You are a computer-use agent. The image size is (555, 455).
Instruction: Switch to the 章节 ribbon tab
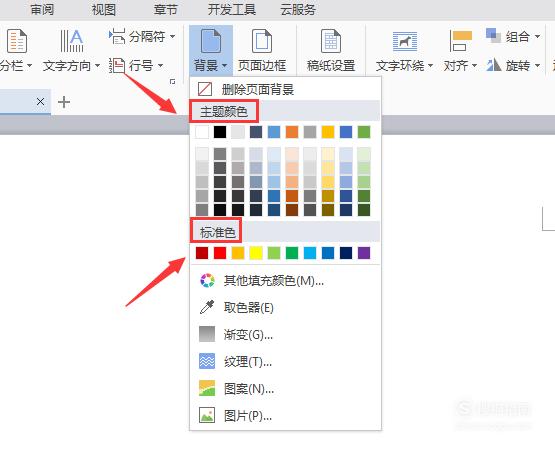[165, 10]
